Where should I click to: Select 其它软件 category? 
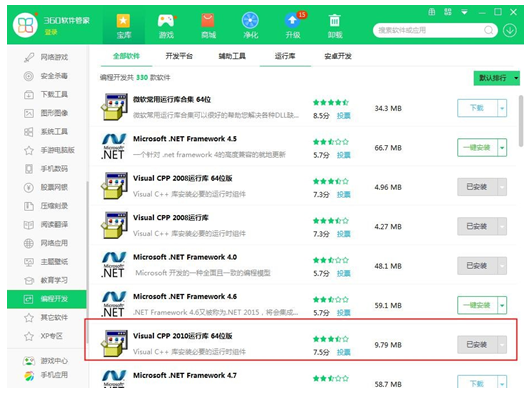46,317
